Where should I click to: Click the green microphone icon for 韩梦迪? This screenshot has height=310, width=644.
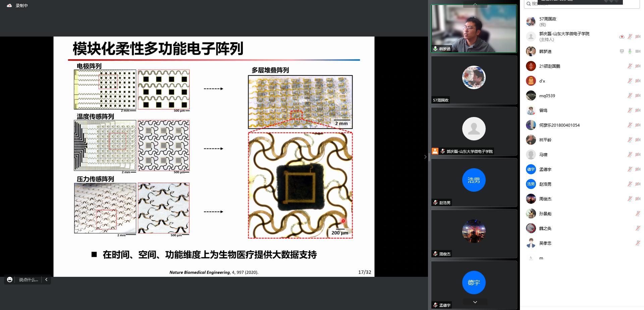(x=630, y=51)
